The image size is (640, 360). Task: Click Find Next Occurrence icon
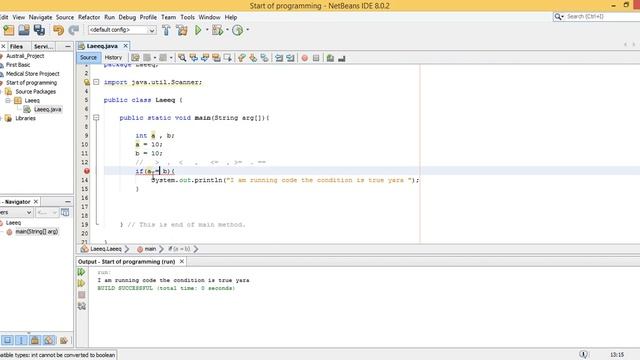coord(205,58)
